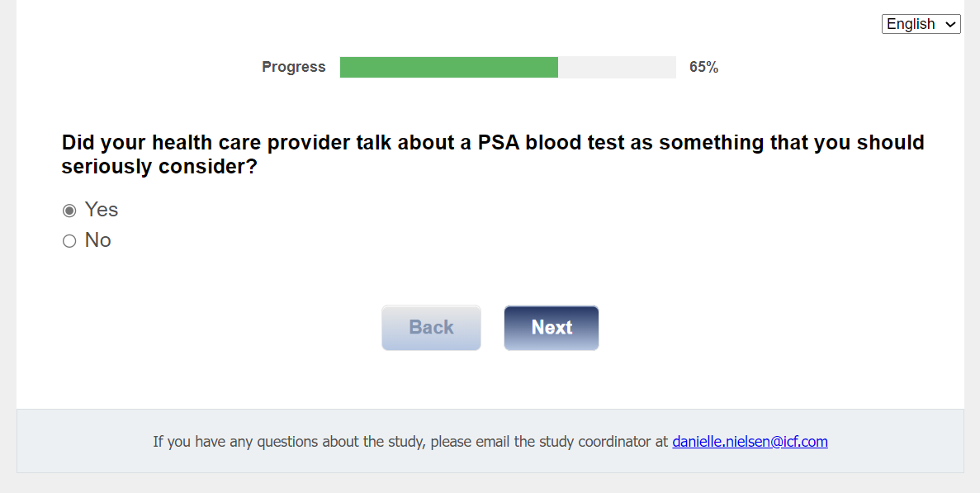980x493 pixels.
Task: Go back with the Back button
Action: point(431,328)
